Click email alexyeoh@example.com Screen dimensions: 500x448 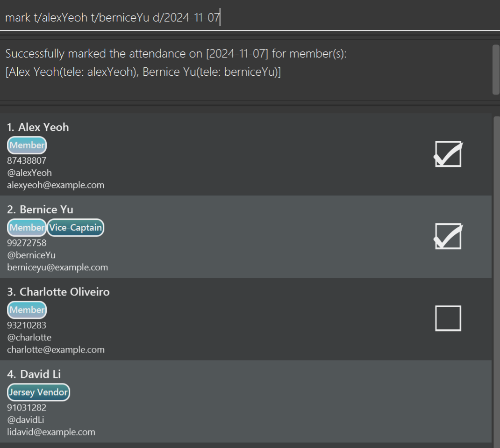point(56,185)
